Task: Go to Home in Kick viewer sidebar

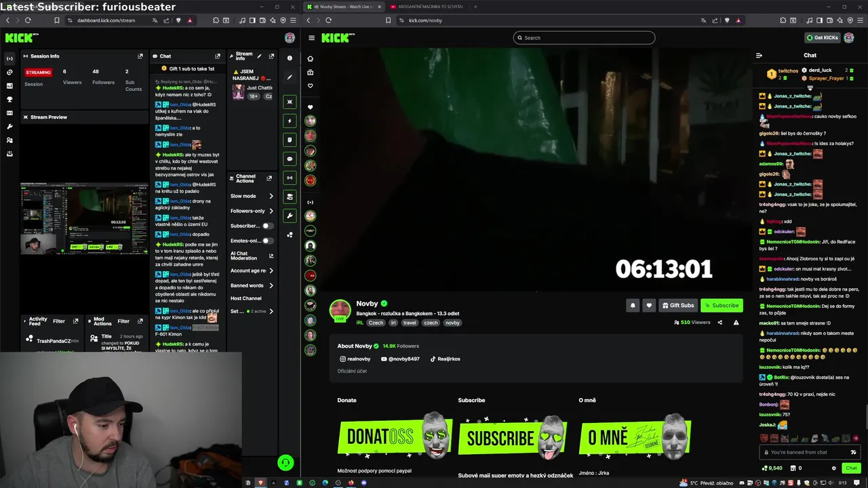Action: click(x=311, y=58)
